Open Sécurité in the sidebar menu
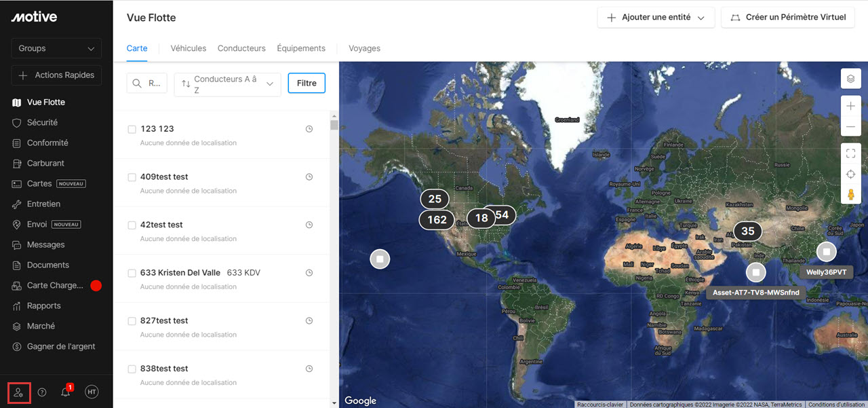868x408 pixels. point(42,123)
